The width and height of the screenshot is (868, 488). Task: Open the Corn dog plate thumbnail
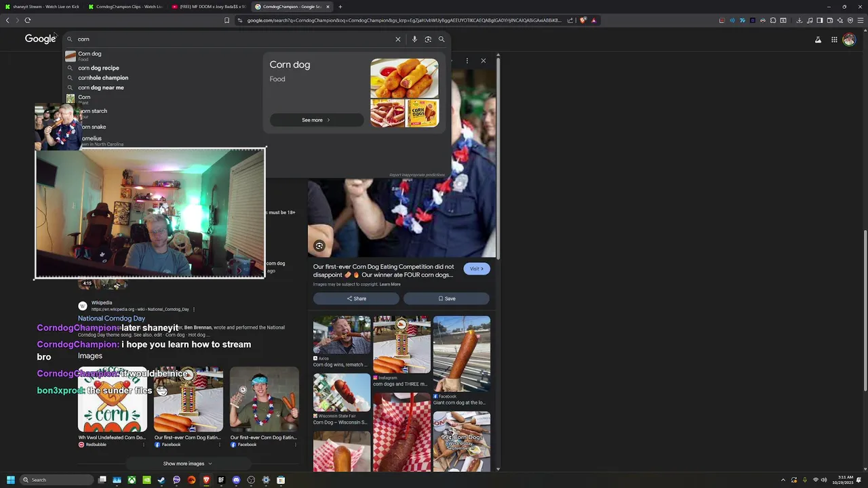404,78
